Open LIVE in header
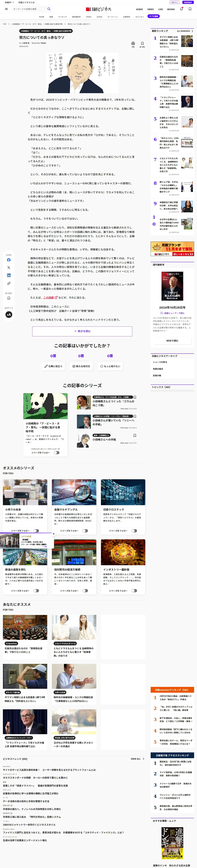197x868 pixels. click(160, 9)
